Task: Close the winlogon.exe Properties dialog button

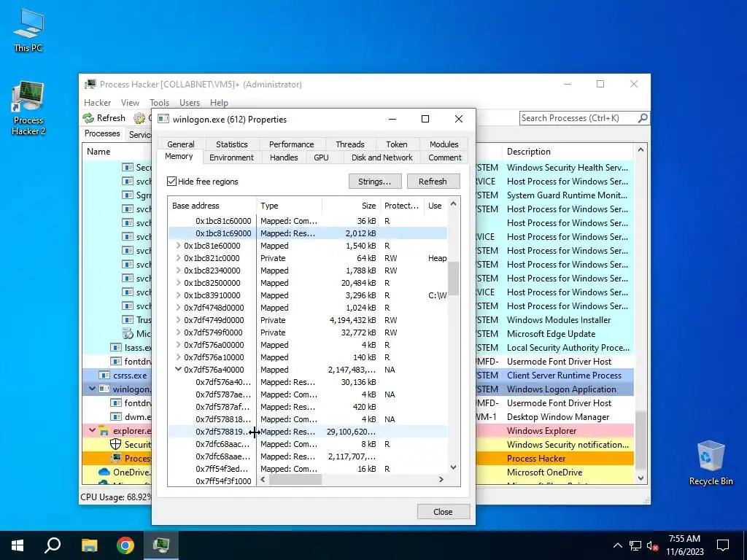Action: (x=443, y=512)
